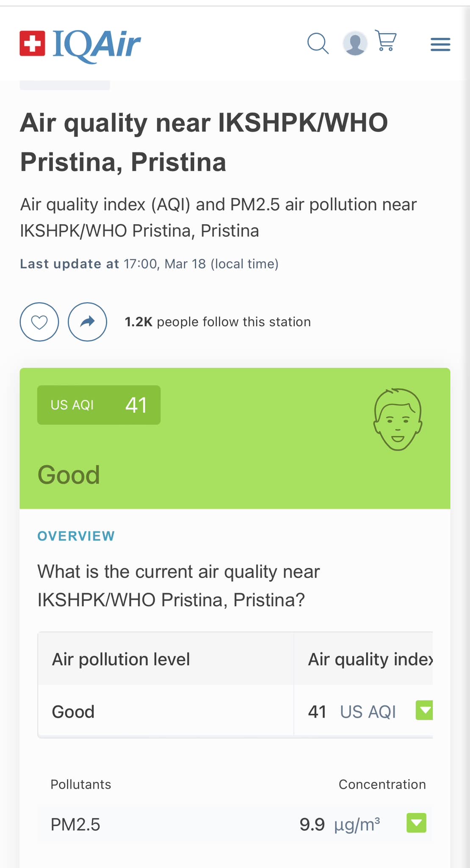Click the red Swiss cross emblem

pos(32,43)
